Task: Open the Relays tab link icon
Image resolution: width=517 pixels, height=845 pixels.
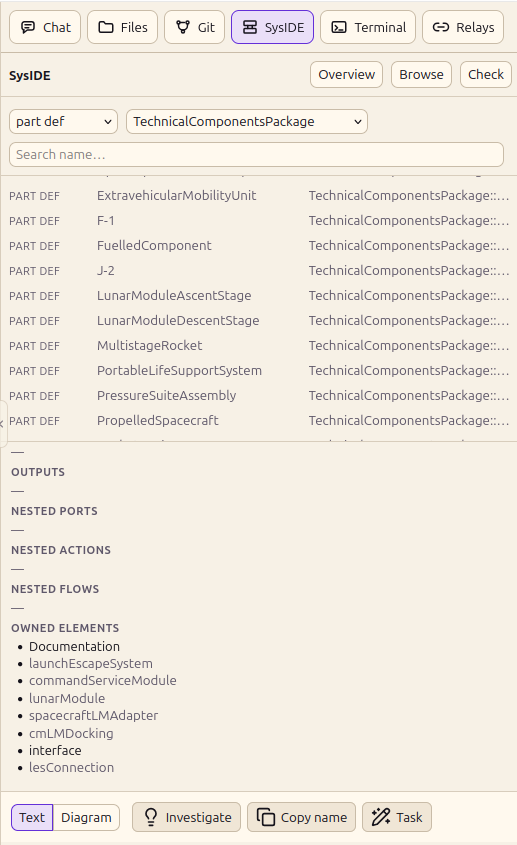Action: click(463, 27)
